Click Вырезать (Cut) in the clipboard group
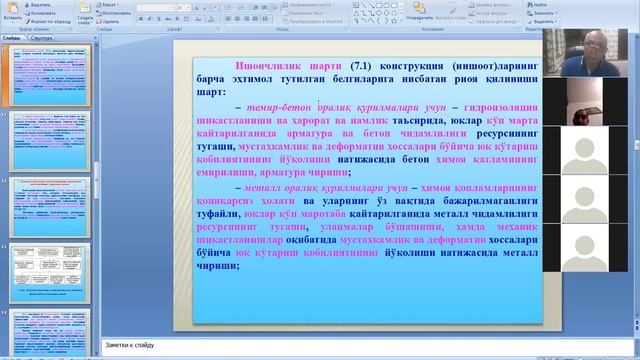640x360 pixels. [38, 5]
